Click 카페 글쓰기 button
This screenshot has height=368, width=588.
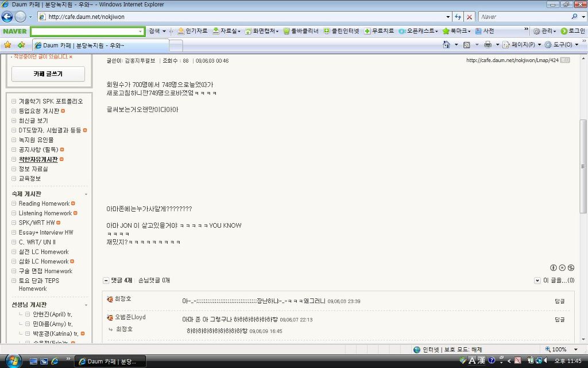[48, 74]
